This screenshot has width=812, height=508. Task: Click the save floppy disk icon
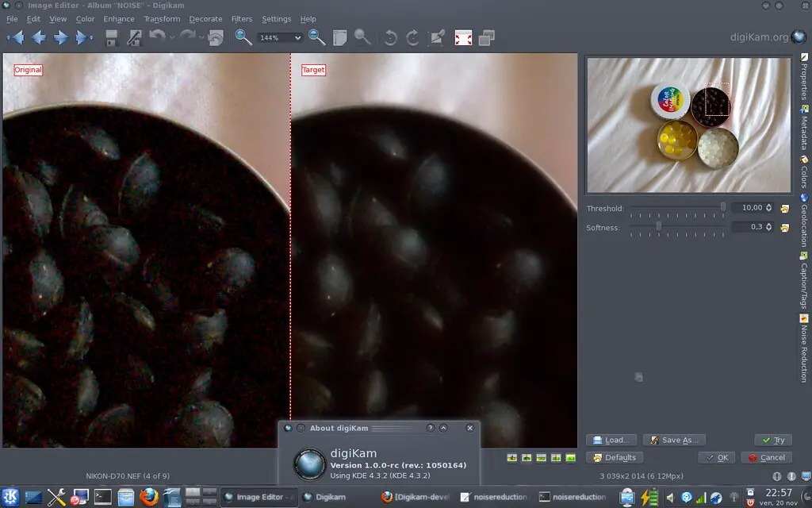point(112,37)
